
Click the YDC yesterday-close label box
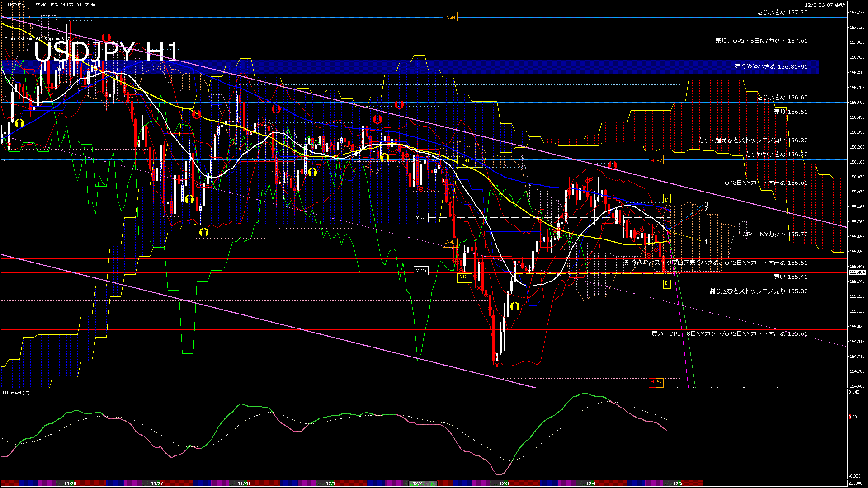coord(420,218)
